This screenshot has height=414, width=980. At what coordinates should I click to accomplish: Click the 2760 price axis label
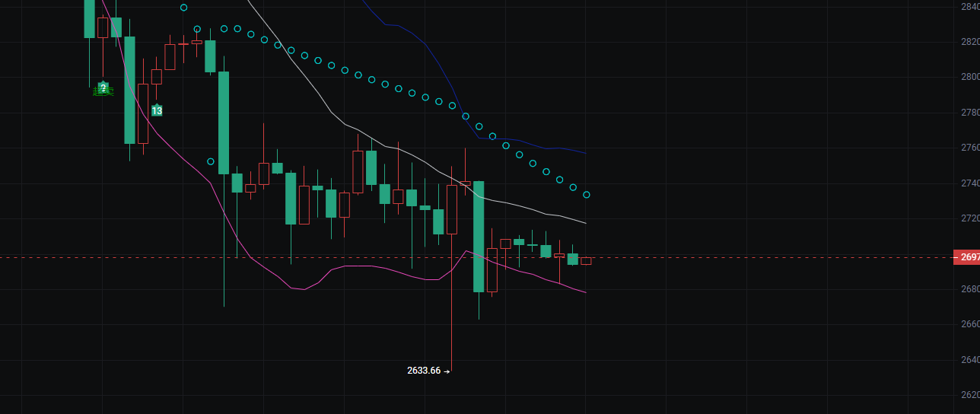[969, 148]
